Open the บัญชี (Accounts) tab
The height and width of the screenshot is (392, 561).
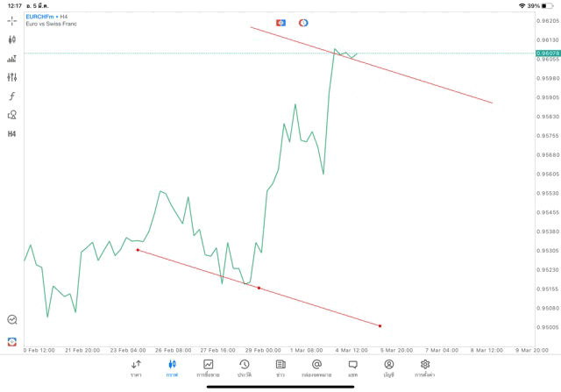(x=388, y=367)
